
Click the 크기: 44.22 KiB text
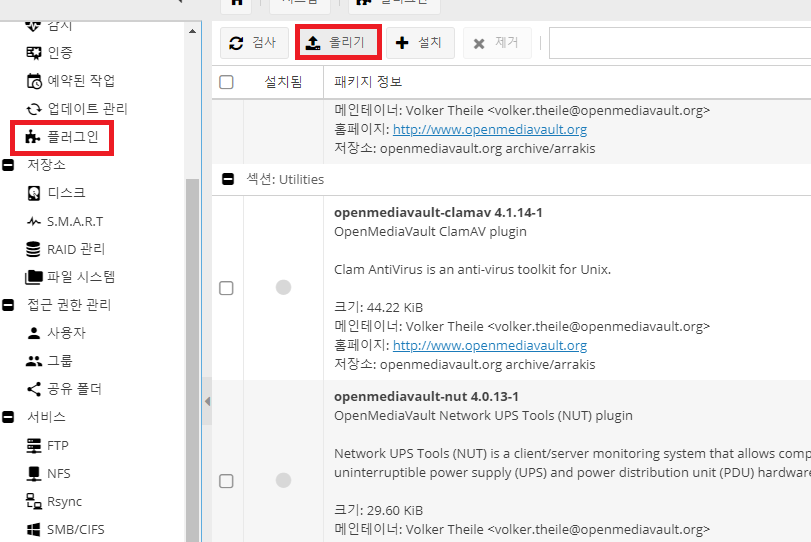[x=379, y=307]
